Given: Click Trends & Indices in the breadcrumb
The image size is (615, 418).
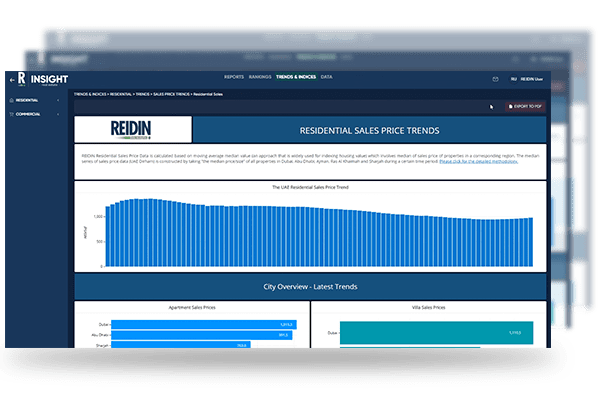Looking at the screenshot, I should point(90,94).
